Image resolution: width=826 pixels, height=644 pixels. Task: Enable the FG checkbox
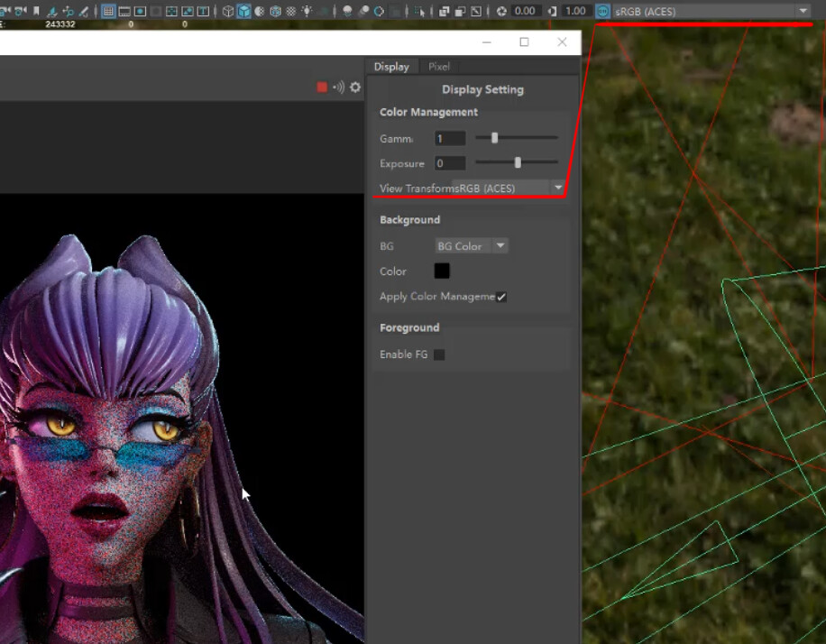(439, 354)
